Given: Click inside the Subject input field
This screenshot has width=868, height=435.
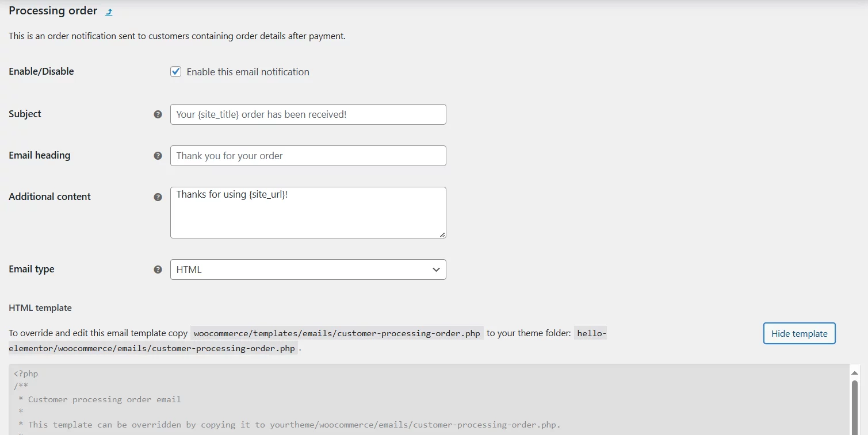Looking at the screenshot, I should pos(308,114).
